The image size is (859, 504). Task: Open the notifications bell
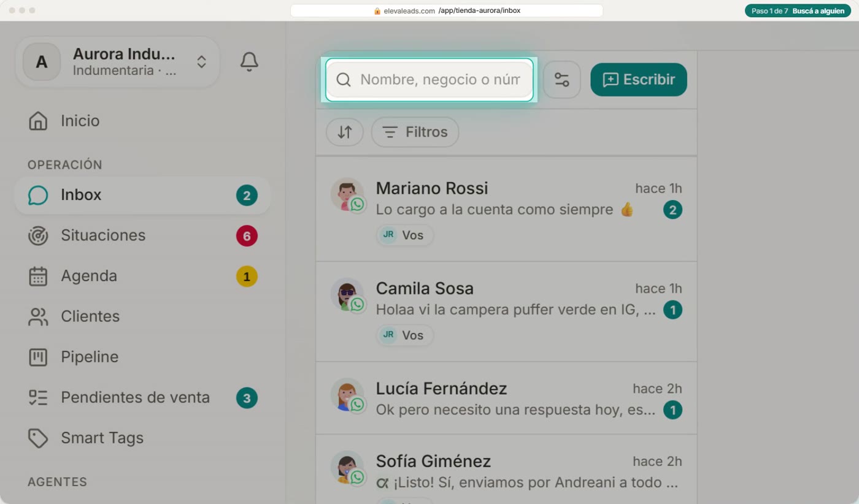point(249,62)
